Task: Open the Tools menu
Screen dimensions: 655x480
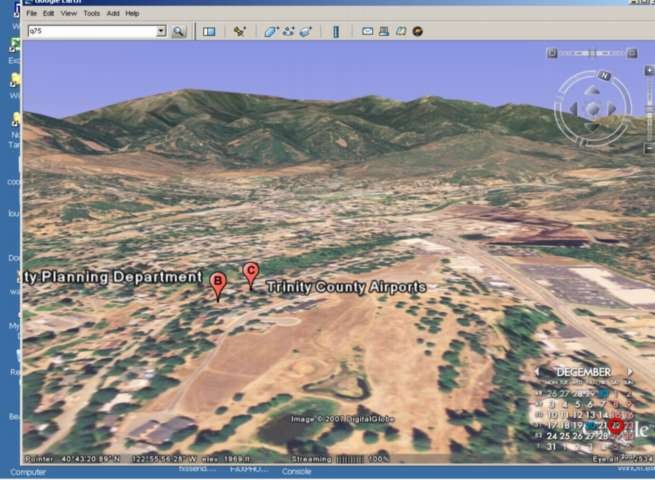Action: [x=91, y=14]
